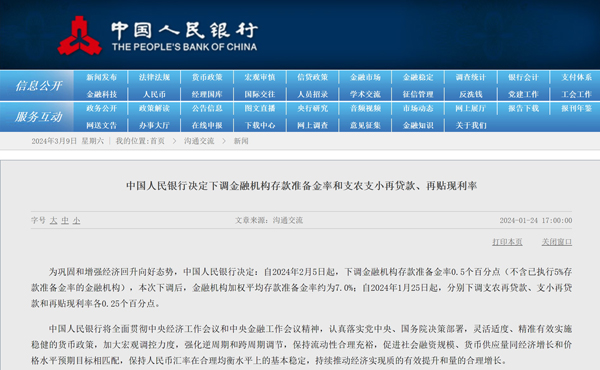Screen dimensions: 600x370
Task: Open 政务公开 under 服务互动
Action: point(101,108)
